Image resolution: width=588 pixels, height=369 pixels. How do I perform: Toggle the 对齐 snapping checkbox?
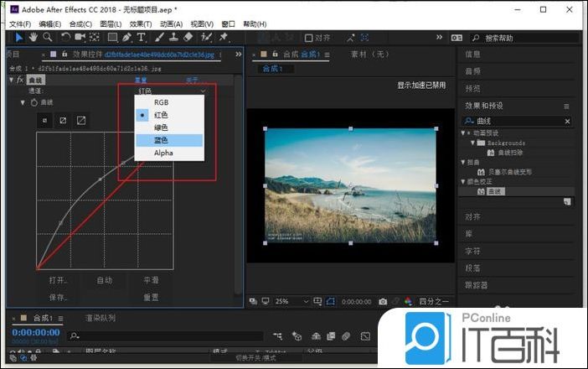pos(309,38)
